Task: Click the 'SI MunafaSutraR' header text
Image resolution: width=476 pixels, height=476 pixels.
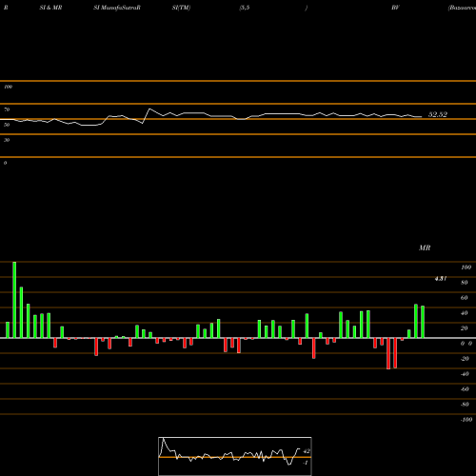Action: click(117, 8)
